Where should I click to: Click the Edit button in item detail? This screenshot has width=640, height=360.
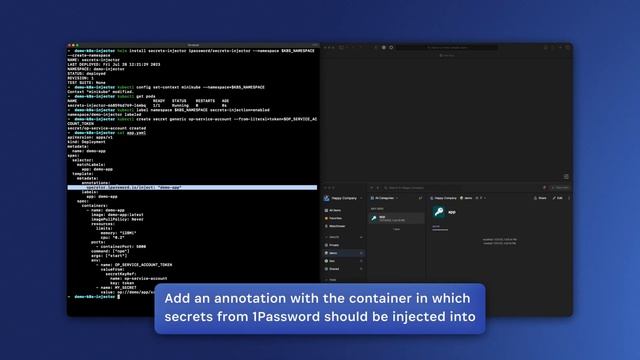[558, 198]
